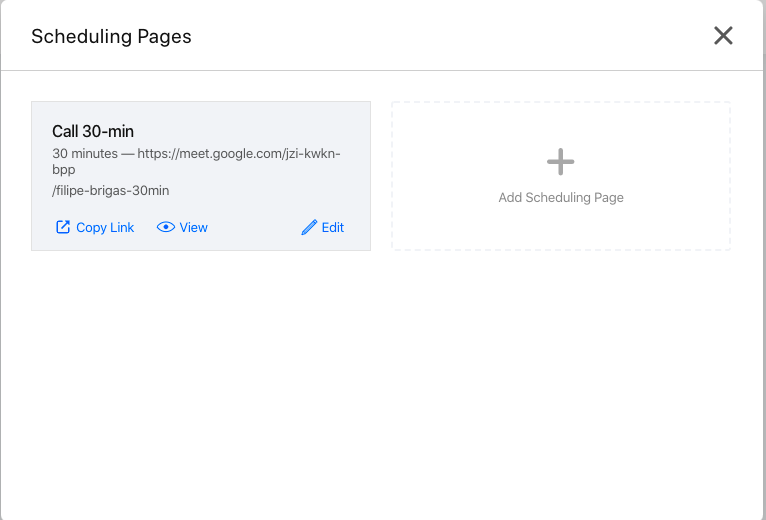Click the word Link in Copy Link
The image size is (766, 520).
click(122, 227)
